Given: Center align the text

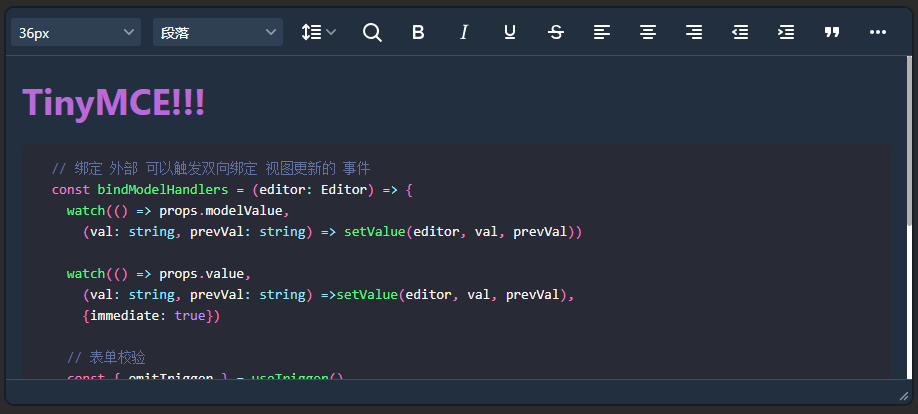Looking at the screenshot, I should (x=648, y=32).
